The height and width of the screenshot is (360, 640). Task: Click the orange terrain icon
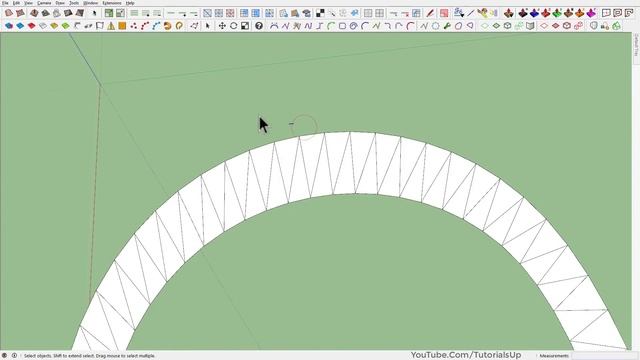click(580, 13)
